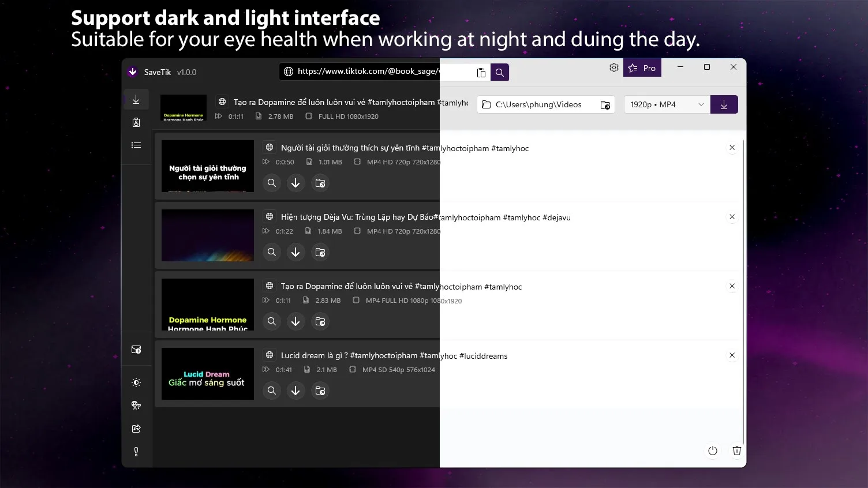Screen dimensions: 868x488
Task: Click the vertical scrollbar of the list
Action: (743, 291)
